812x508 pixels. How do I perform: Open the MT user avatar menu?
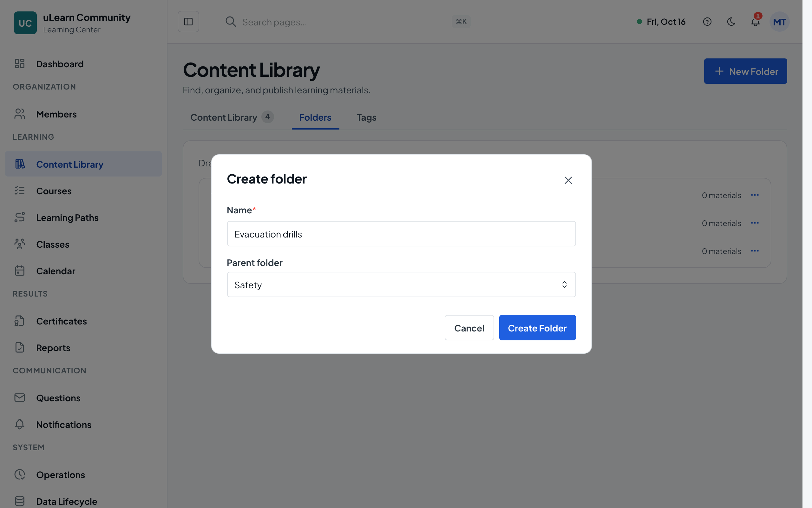click(x=779, y=22)
